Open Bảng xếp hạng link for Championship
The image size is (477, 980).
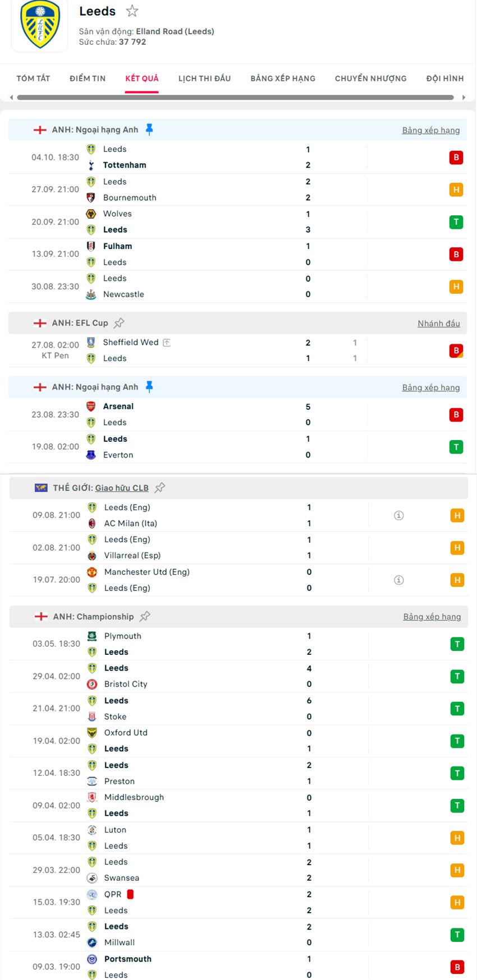click(432, 617)
